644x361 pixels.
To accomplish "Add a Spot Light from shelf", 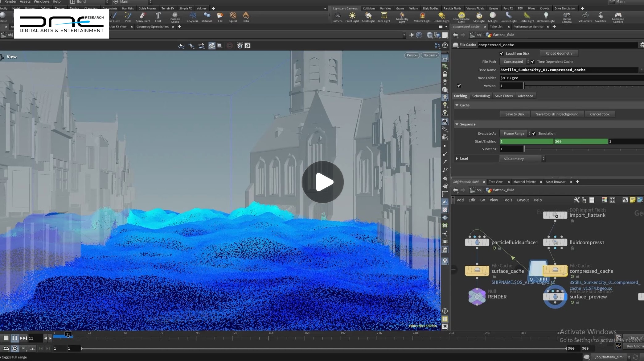I will point(368,17).
